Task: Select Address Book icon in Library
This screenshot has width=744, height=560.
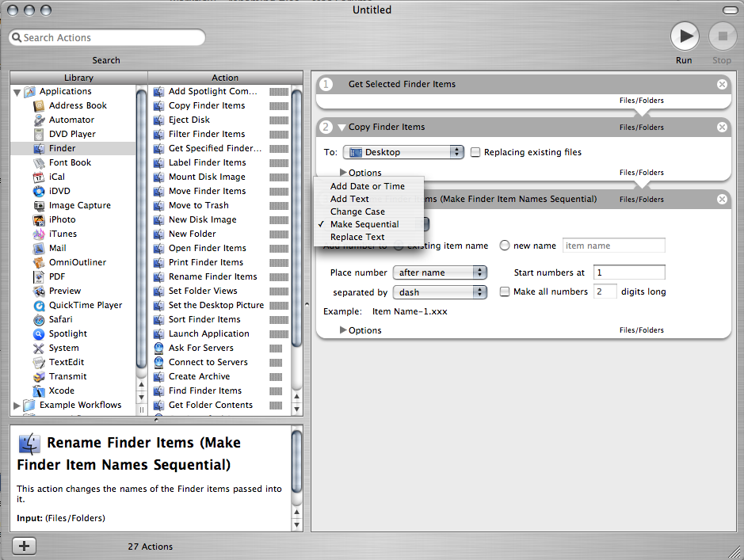Action: (x=39, y=105)
